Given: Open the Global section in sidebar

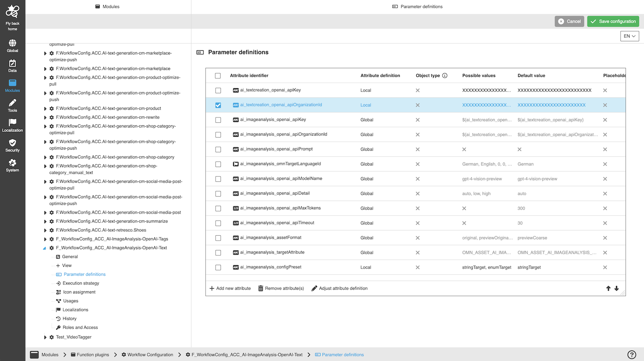Looking at the screenshot, I should pyautogui.click(x=13, y=43).
